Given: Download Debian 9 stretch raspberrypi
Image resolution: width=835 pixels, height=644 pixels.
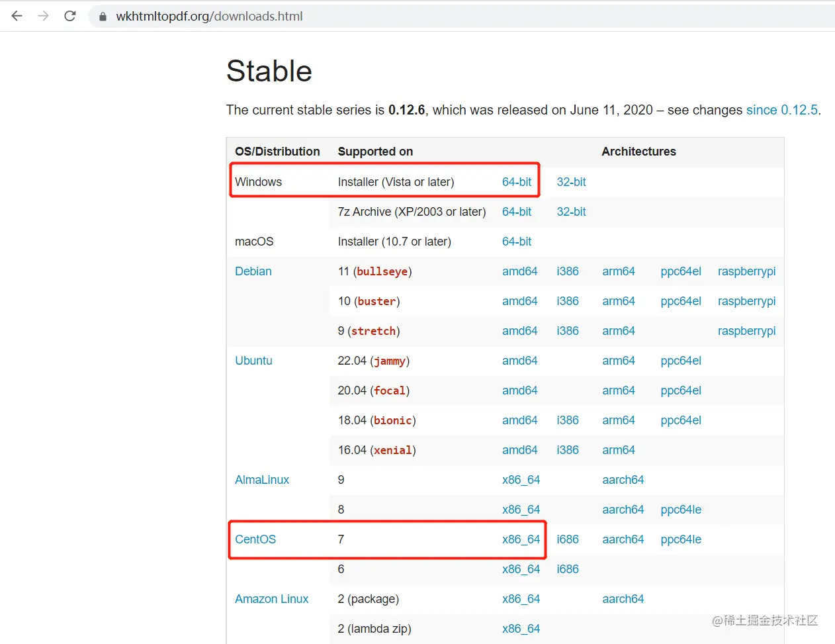Looking at the screenshot, I should click(746, 331).
